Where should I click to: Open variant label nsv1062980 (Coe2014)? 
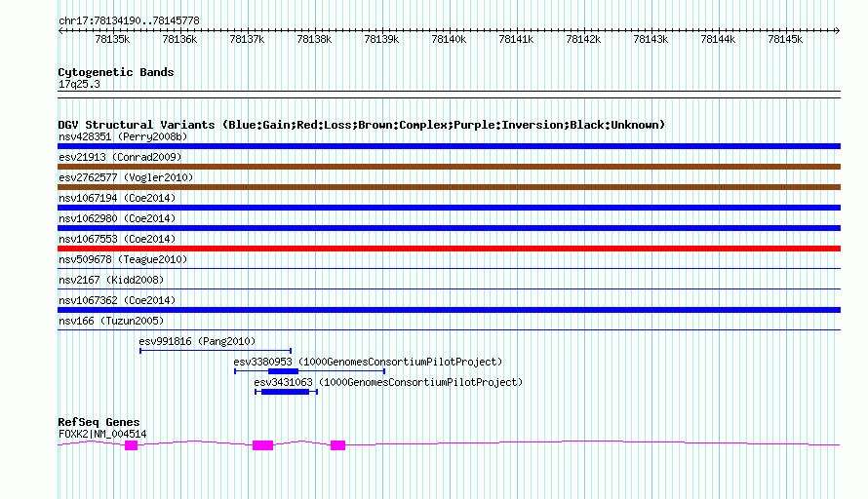tap(117, 218)
